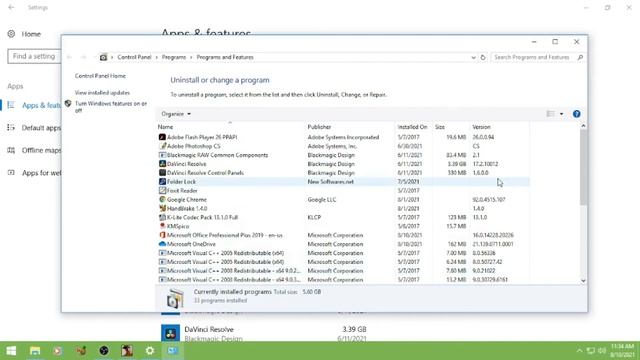Click the shield icon next to Turn Windows features

68,104
